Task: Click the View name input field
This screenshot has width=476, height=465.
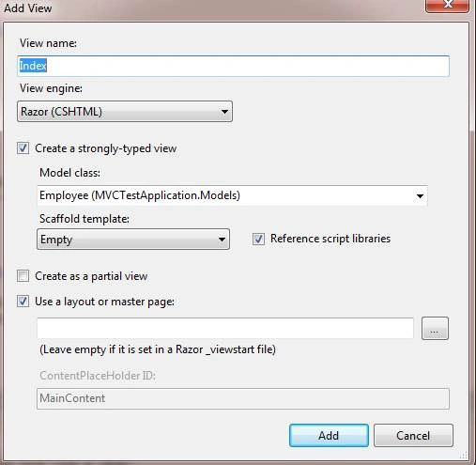Action: pos(233,66)
